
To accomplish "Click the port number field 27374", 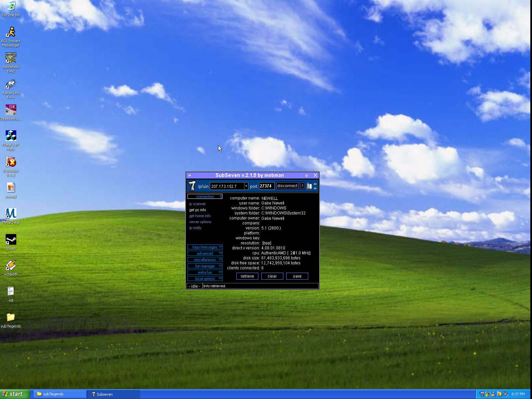I will [266, 186].
